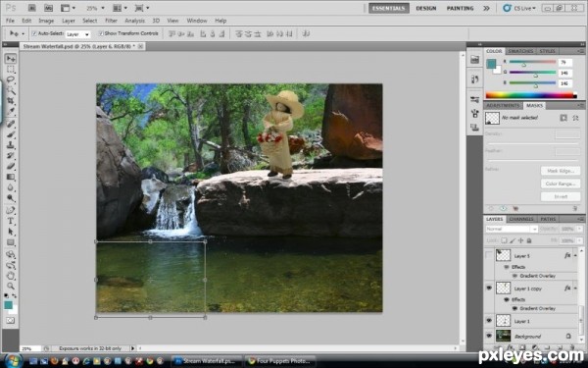Switch to the Swatches tab

(520, 51)
